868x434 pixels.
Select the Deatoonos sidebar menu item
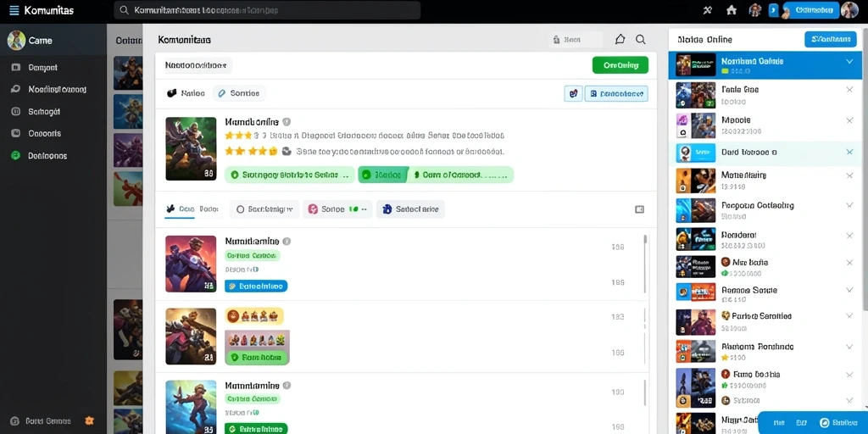tap(53, 156)
